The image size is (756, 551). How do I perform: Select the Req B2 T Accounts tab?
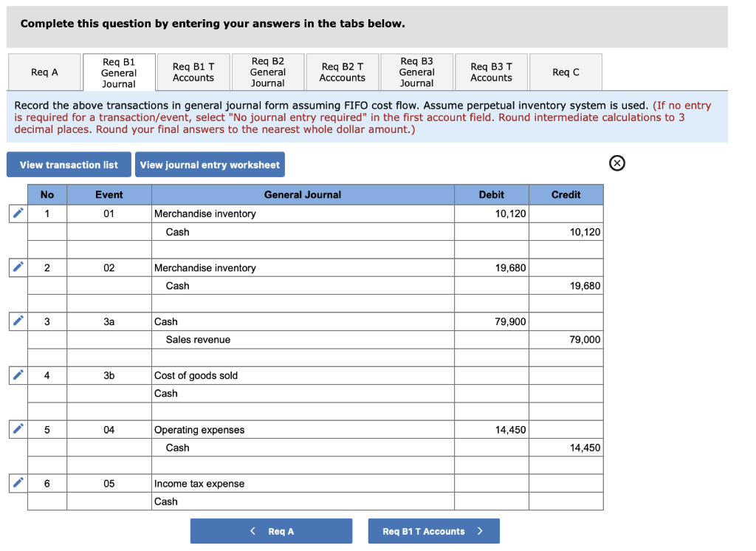click(x=343, y=72)
